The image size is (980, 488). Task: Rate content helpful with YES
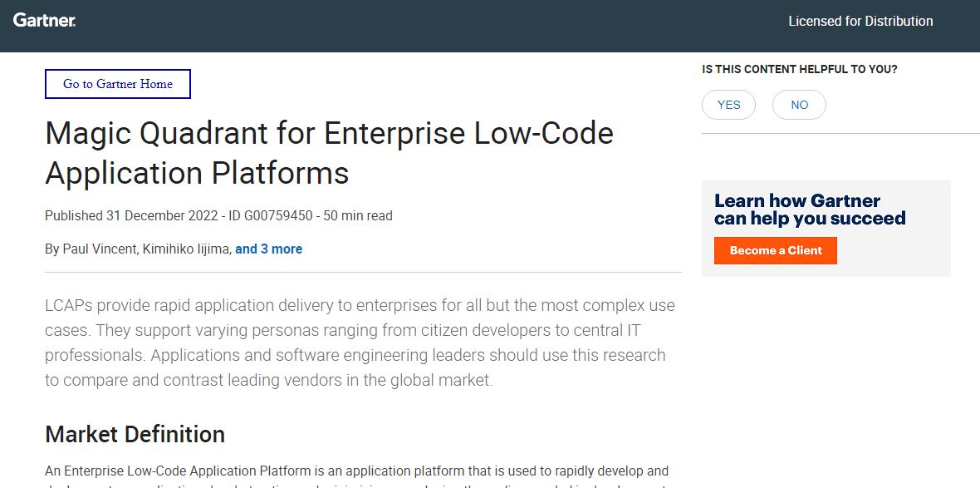(x=728, y=104)
